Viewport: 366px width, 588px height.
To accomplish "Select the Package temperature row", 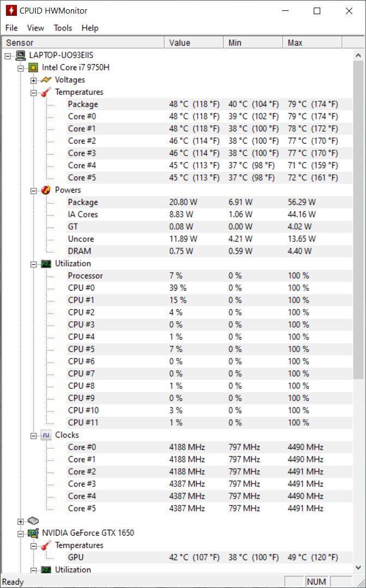I will click(x=83, y=104).
